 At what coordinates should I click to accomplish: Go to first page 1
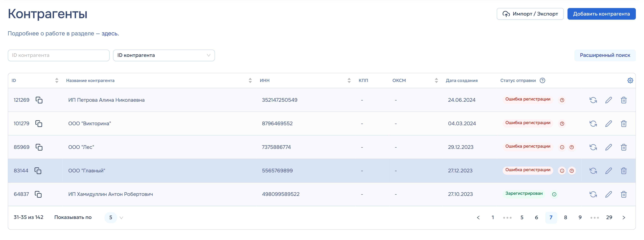pyautogui.click(x=493, y=217)
